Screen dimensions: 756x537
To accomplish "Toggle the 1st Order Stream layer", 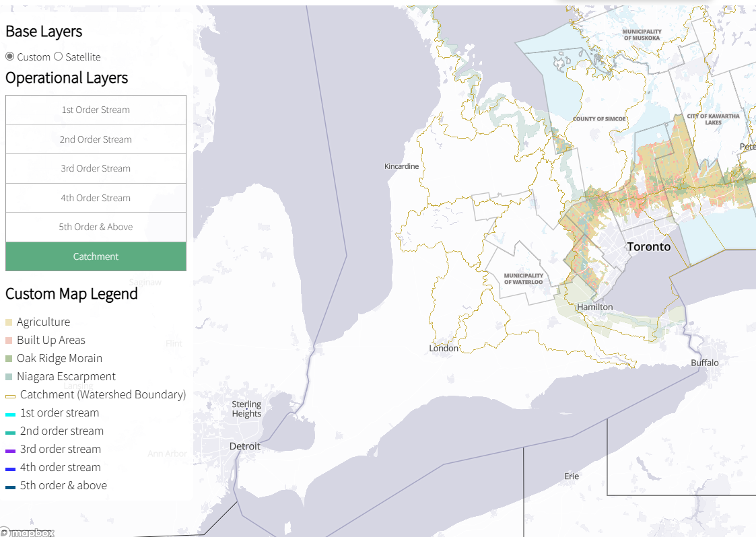I will (96, 110).
